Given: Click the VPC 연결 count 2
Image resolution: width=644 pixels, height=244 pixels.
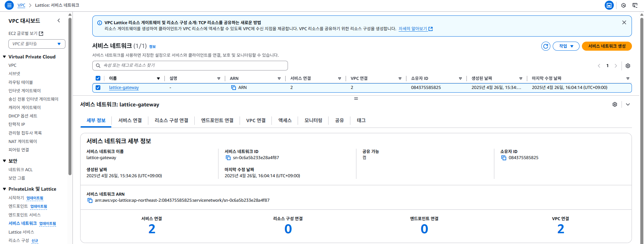Looking at the screenshot, I should click(x=560, y=229).
